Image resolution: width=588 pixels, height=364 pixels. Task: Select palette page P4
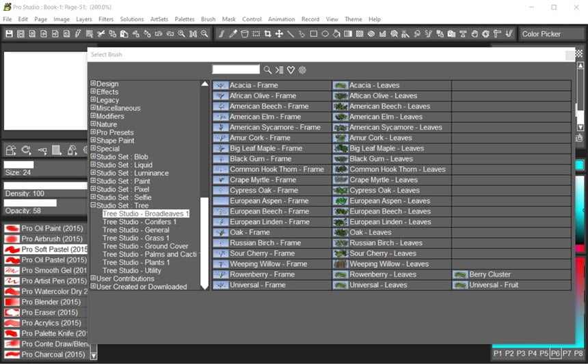[x=533, y=353]
